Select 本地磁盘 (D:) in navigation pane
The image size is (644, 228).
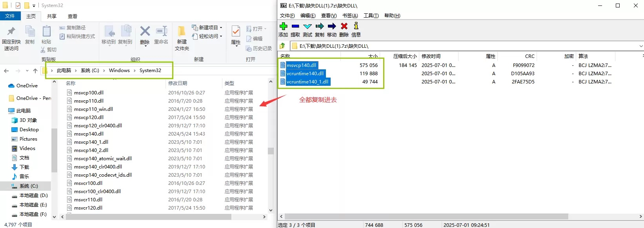point(33,195)
